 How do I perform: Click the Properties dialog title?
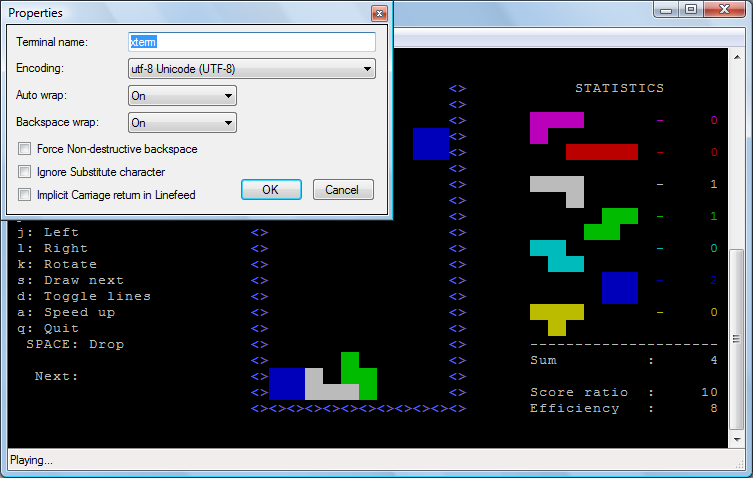tap(36, 13)
